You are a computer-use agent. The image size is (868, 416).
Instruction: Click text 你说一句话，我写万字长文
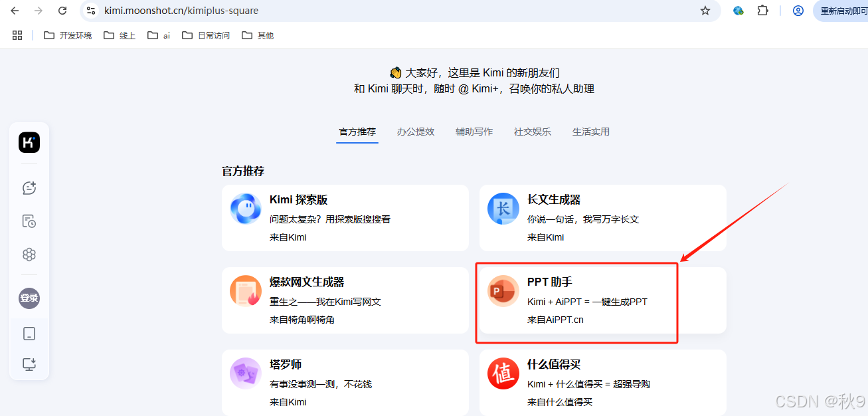point(583,219)
